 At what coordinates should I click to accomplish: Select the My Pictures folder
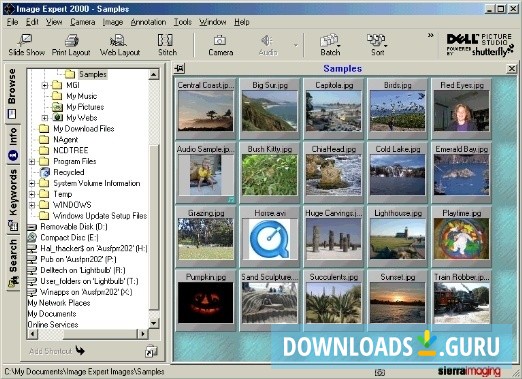(85, 107)
